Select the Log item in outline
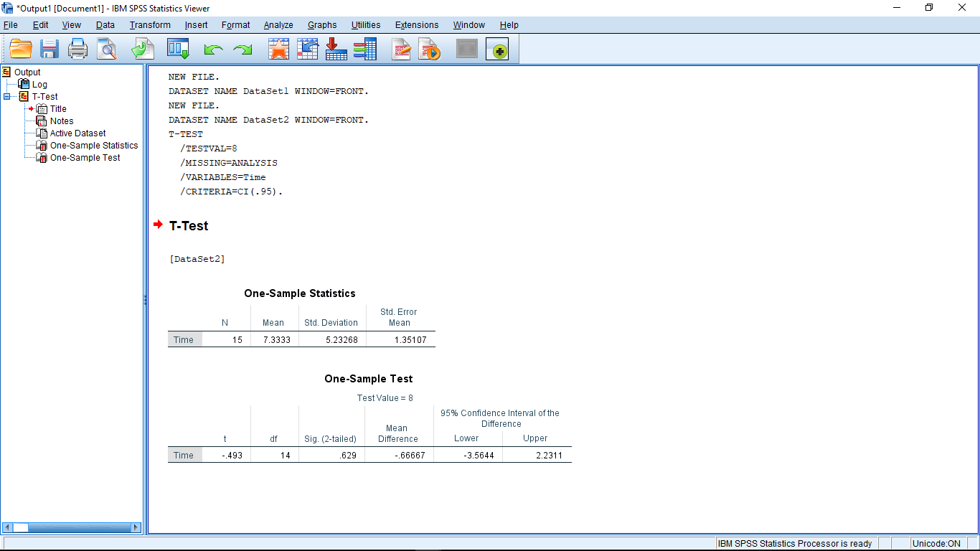 pyautogui.click(x=39, y=84)
